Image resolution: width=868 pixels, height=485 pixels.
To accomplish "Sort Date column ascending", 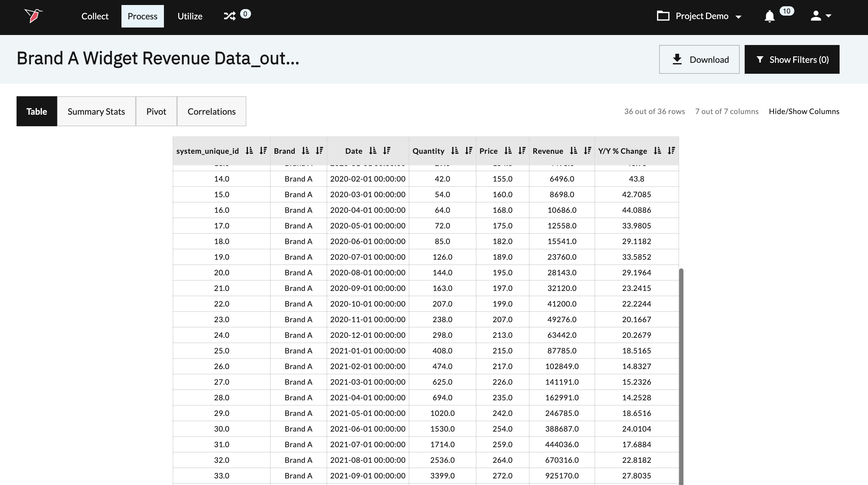I will coord(372,151).
